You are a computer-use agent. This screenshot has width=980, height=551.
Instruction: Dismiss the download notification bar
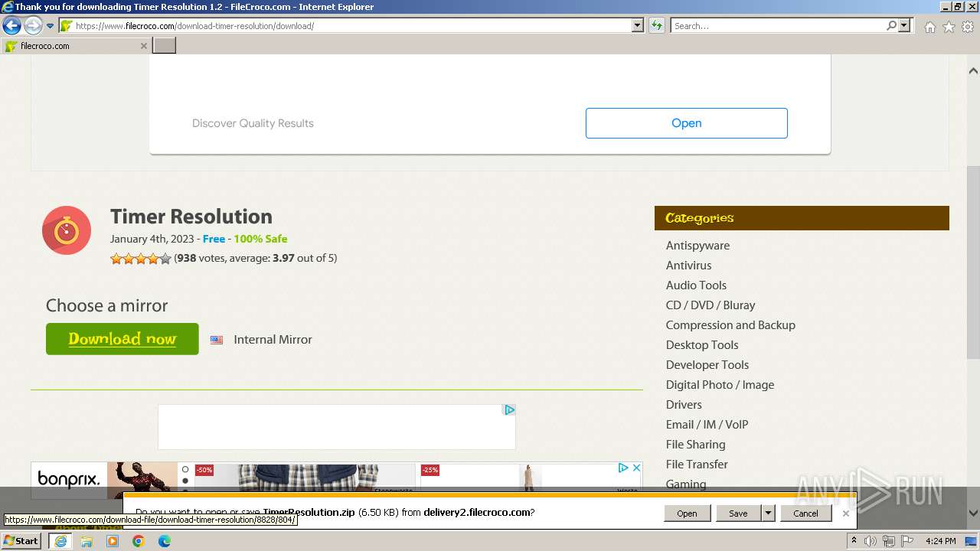pos(845,514)
